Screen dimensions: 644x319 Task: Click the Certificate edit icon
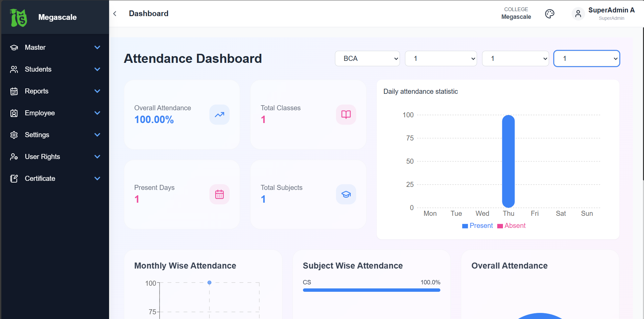pyautogui.click(x=14, y=178)
